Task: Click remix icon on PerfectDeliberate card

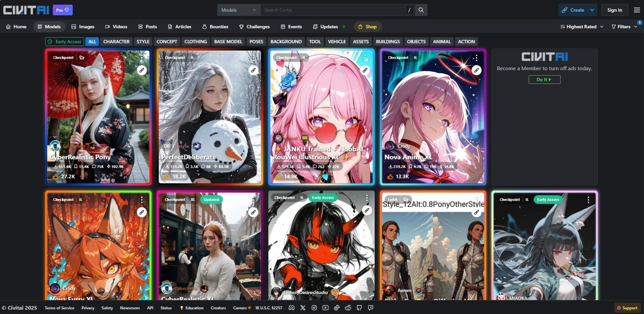Action: tap(253, 70)
